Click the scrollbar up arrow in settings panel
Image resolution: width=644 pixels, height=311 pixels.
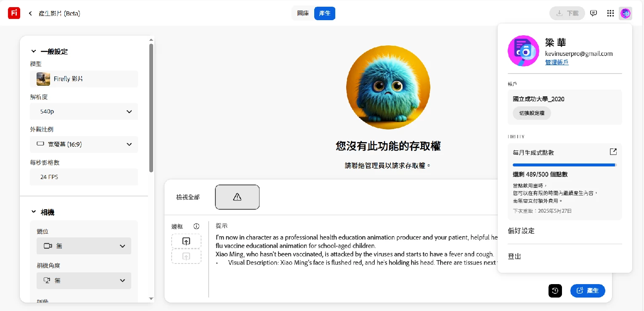point(151,40)
